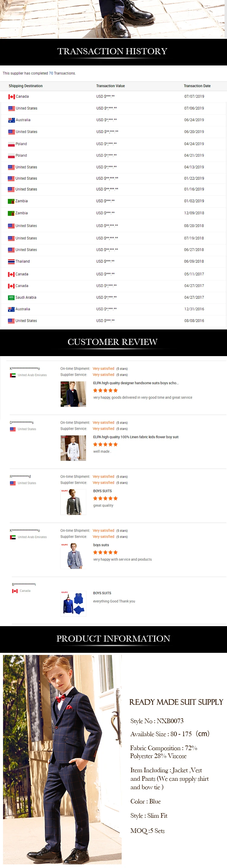Open the white linen suit review thumbnail
This screenshot has height=868, width=227.
click(x=73, y=448)
